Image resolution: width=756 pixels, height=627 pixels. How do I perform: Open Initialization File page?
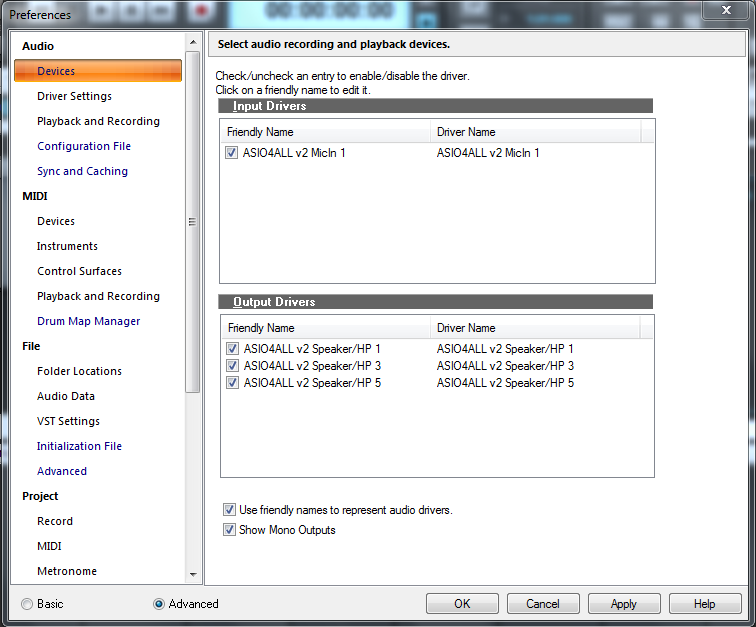click(x=80, y=446)
